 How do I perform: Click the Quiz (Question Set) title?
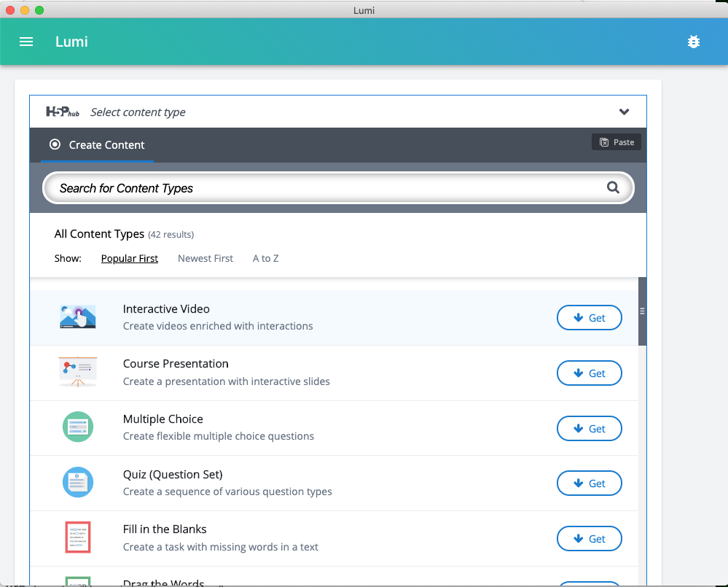173,474
